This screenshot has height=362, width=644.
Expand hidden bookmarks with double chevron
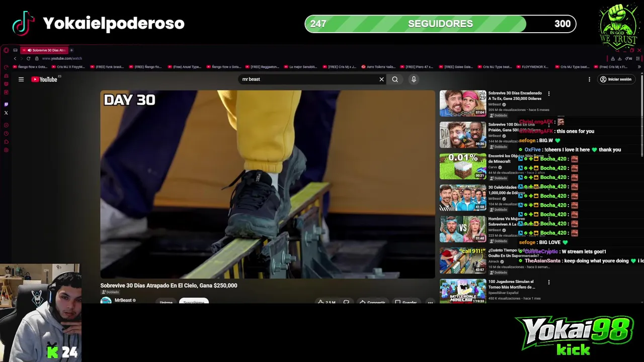639,67
